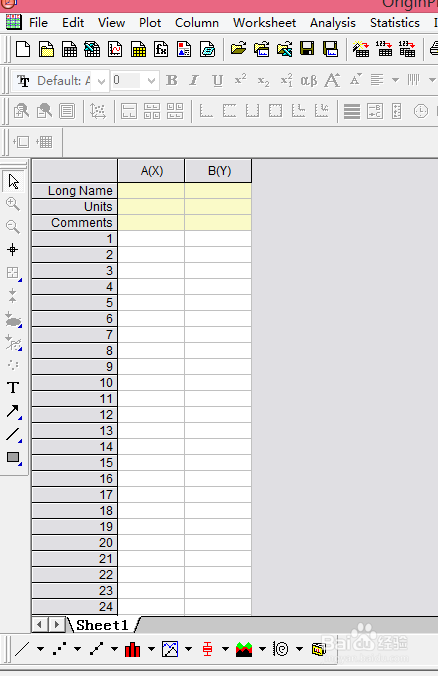438x676 pixels.
Task: Click the Line + Symbol plot icon
Action: [x=97, y=649]
